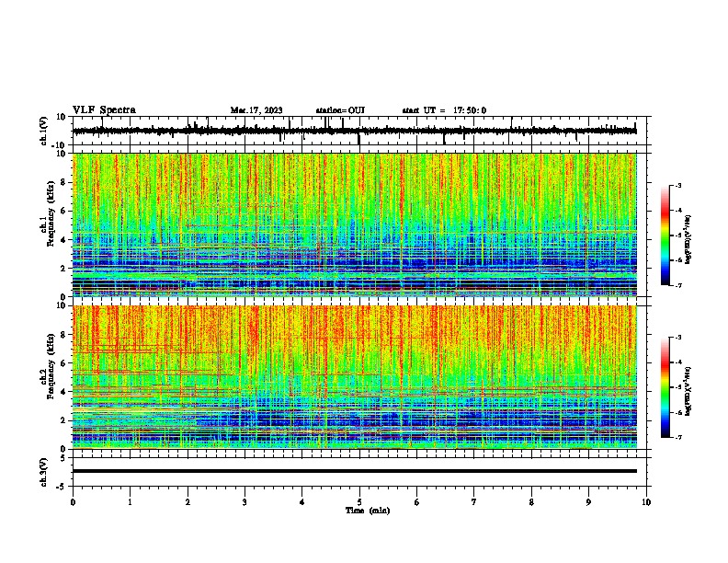Click the ch.1 spectrogram plot area

coord(354,224)
